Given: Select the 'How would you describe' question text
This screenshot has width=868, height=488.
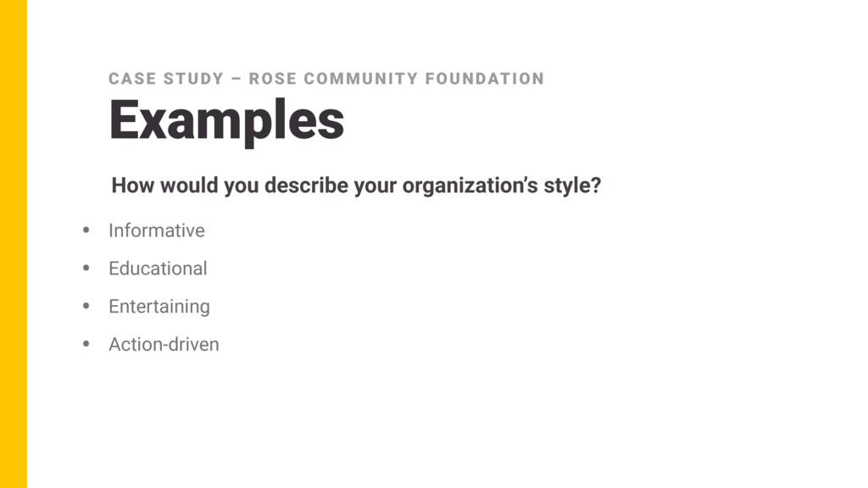Looking at the screenshot, I should 356,186.
